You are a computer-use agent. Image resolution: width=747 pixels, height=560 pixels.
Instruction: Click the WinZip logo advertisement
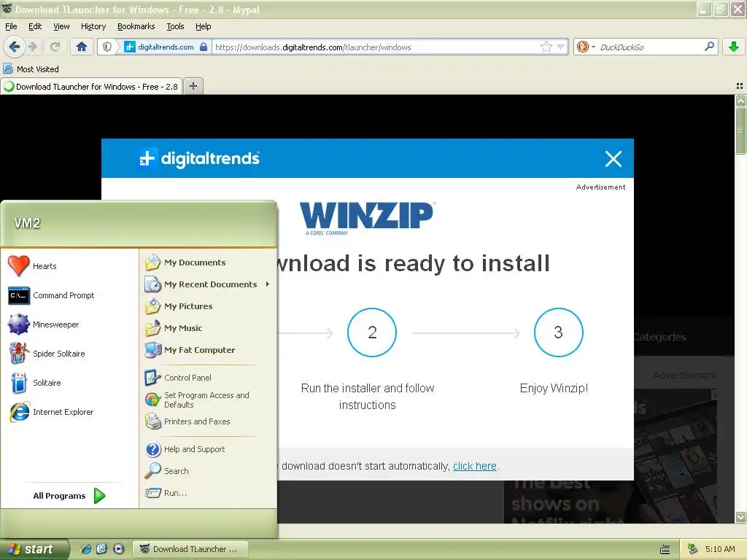tap(366, 218)
